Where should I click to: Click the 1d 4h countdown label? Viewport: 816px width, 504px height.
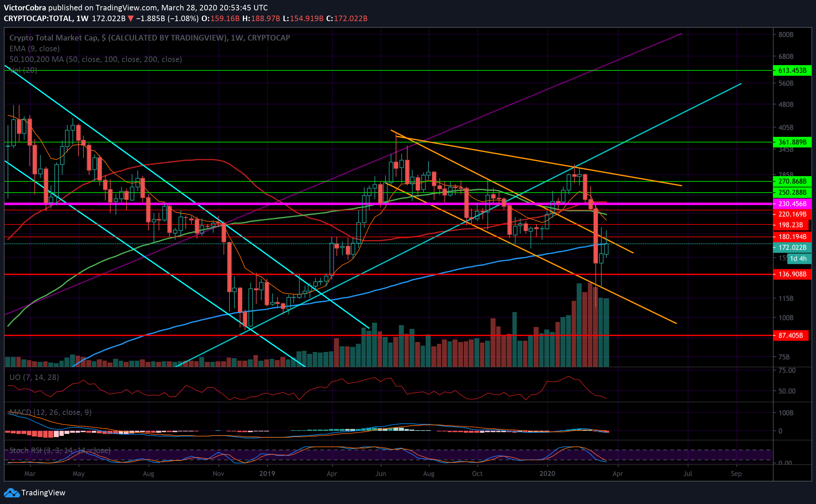[x=799, y=258]
